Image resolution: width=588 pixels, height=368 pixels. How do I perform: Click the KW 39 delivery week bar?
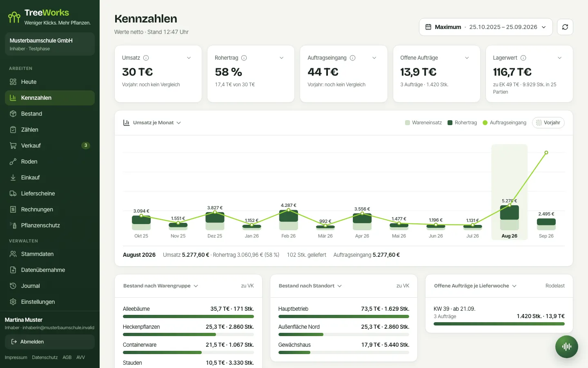click(499, 324)
